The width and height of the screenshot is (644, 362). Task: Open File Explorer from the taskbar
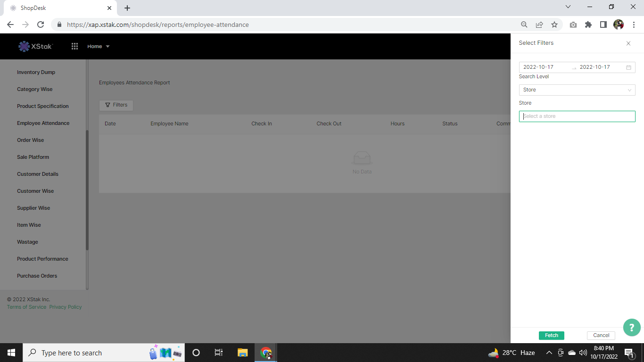pos(242,353)
